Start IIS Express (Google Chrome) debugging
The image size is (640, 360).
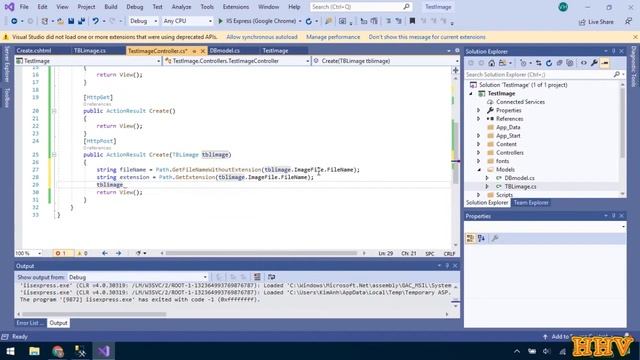257,21
